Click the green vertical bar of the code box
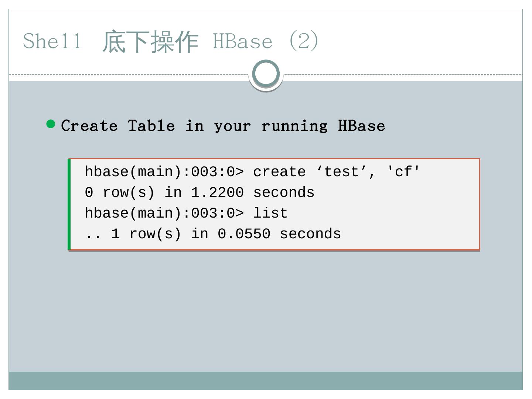 [69, 204]
